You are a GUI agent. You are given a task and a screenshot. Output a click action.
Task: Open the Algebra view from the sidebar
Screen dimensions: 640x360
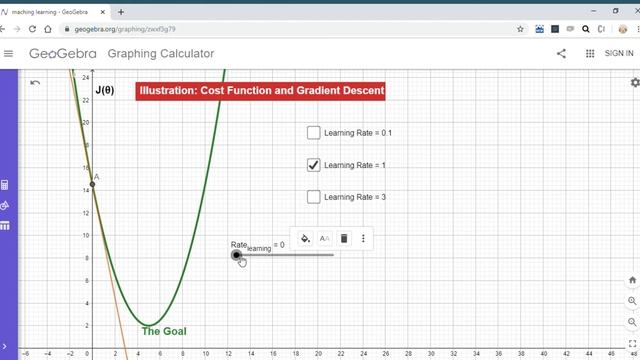pos(4,185)
